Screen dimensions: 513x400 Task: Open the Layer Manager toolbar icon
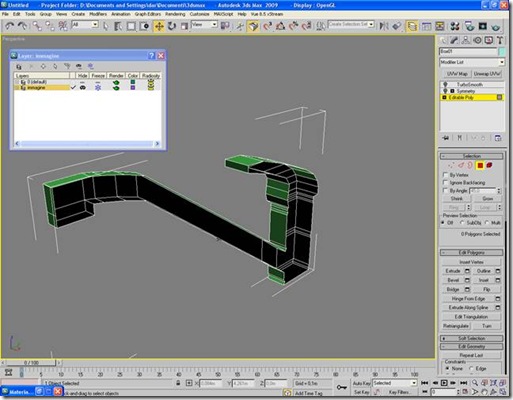click(412, 26)
